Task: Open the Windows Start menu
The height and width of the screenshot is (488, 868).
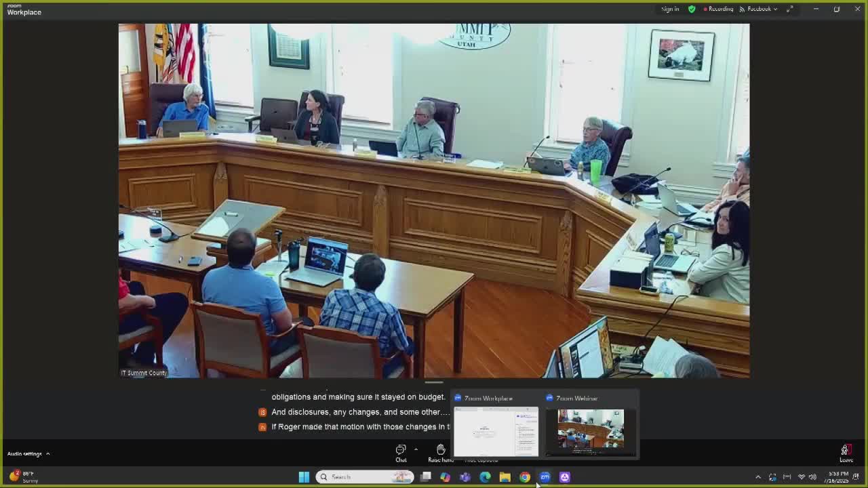Action: pos(304,477)
